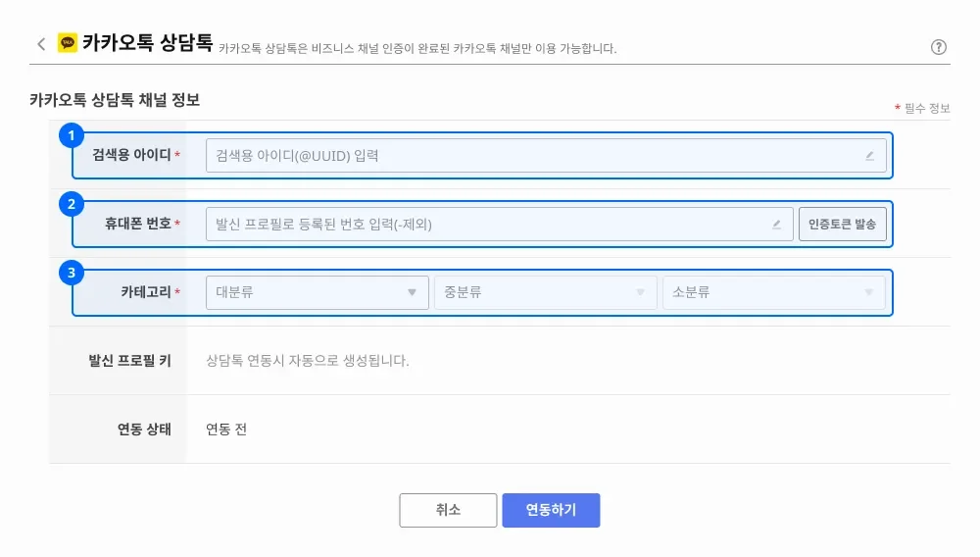Click the 휴대폰 번호 label
Viewport: 980px width, 557px height.
[138, 224]
